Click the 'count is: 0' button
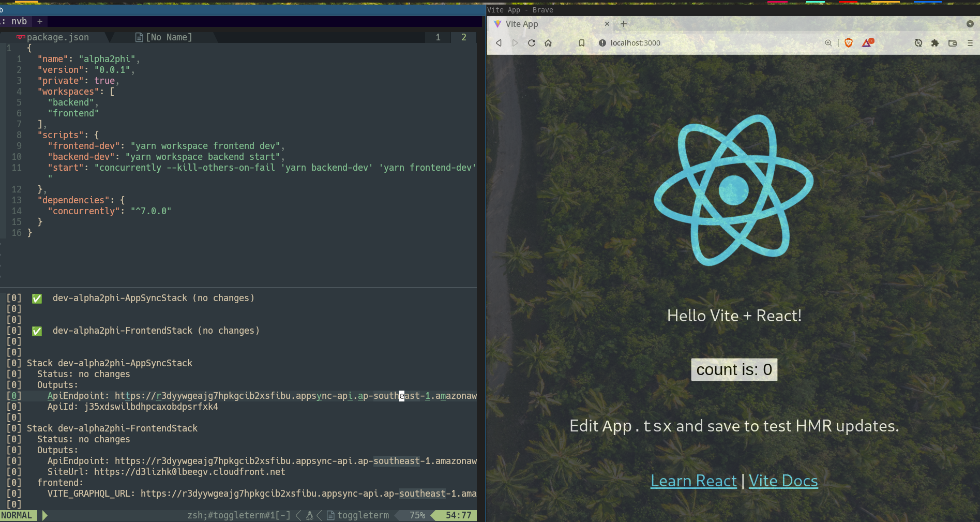 734,369
